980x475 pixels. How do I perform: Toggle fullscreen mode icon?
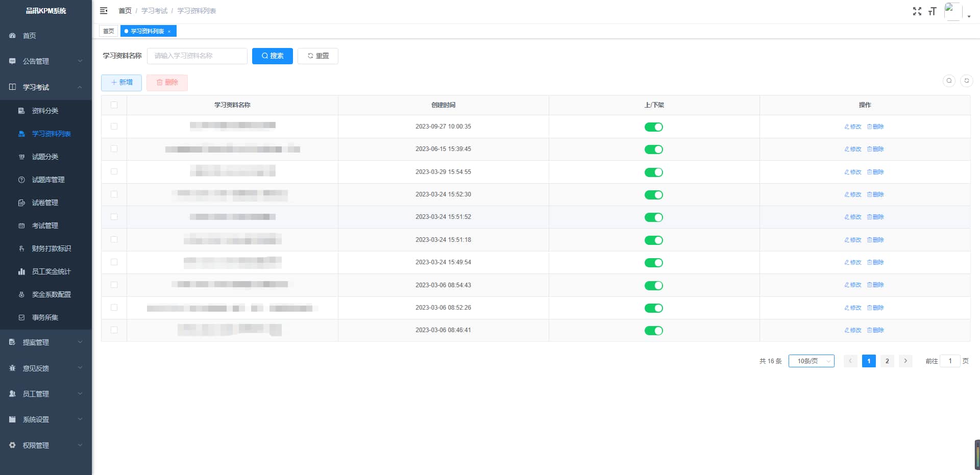pyautogui.click(x=917, y=11)
